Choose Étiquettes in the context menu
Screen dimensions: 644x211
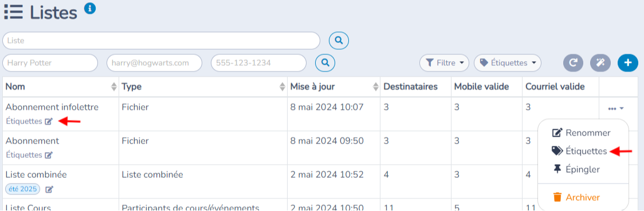[579, 151]
